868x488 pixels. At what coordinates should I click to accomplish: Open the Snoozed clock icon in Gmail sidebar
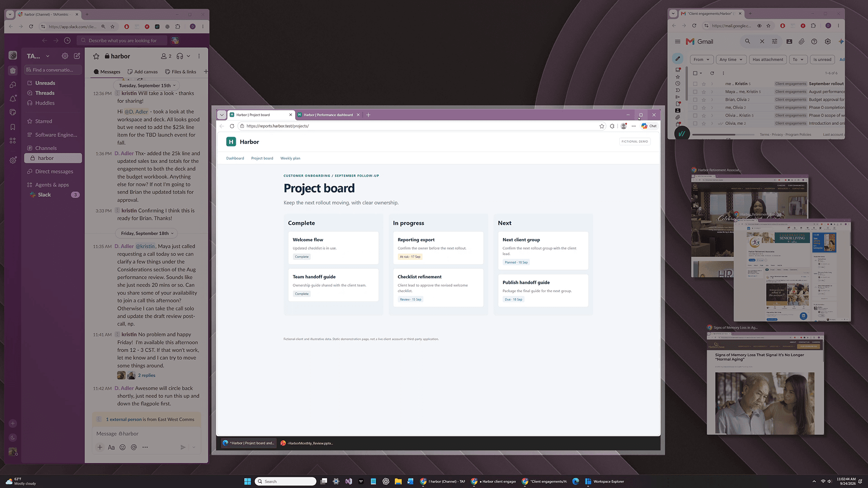coord(678,83)
